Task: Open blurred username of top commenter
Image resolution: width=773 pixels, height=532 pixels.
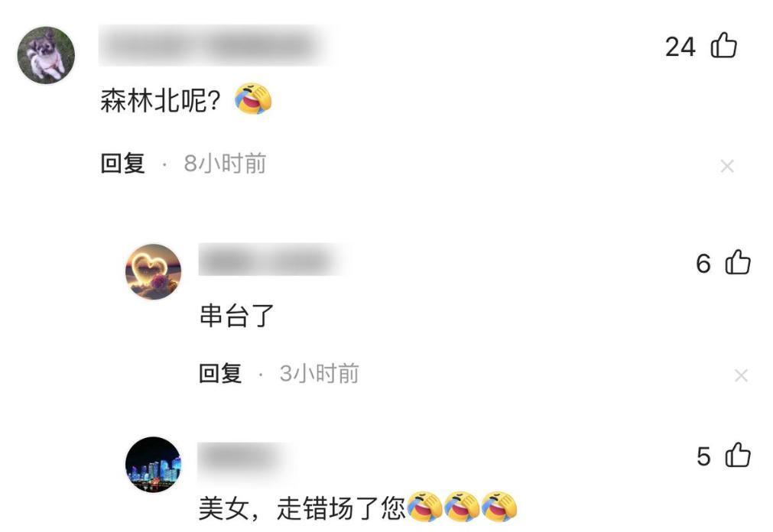Action: (x=216, y=45)
